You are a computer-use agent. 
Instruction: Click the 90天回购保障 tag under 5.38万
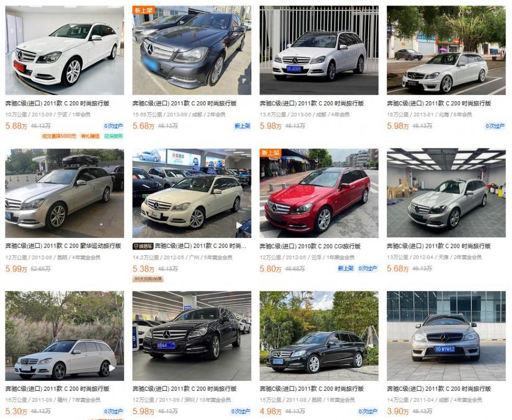[148, 279]
